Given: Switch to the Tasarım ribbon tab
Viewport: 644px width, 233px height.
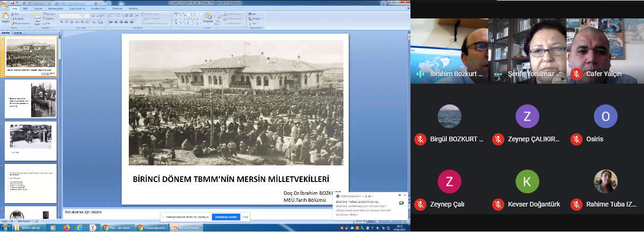Looking at the screenshot, I should point(38,9).
